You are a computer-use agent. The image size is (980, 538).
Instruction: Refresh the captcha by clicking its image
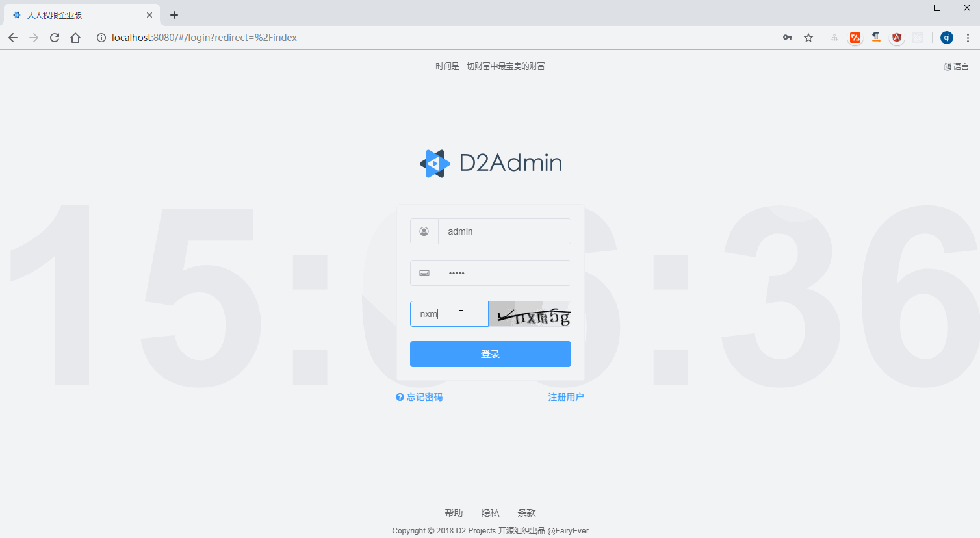click(x=530, y=314)
